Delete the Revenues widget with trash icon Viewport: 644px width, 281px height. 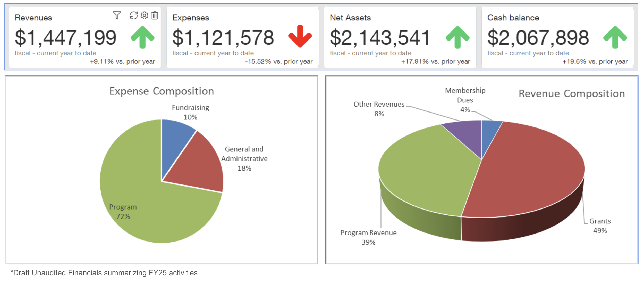coord(155,15)
